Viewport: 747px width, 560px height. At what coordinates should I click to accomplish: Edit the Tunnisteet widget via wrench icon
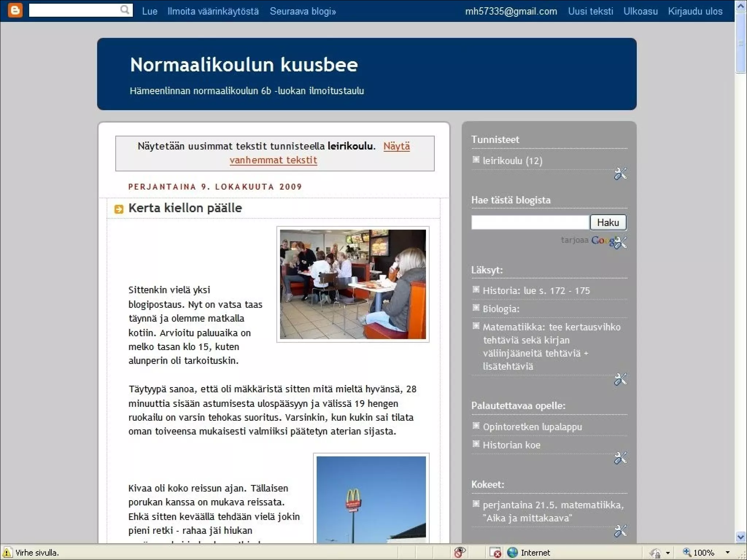pos(620,174)
